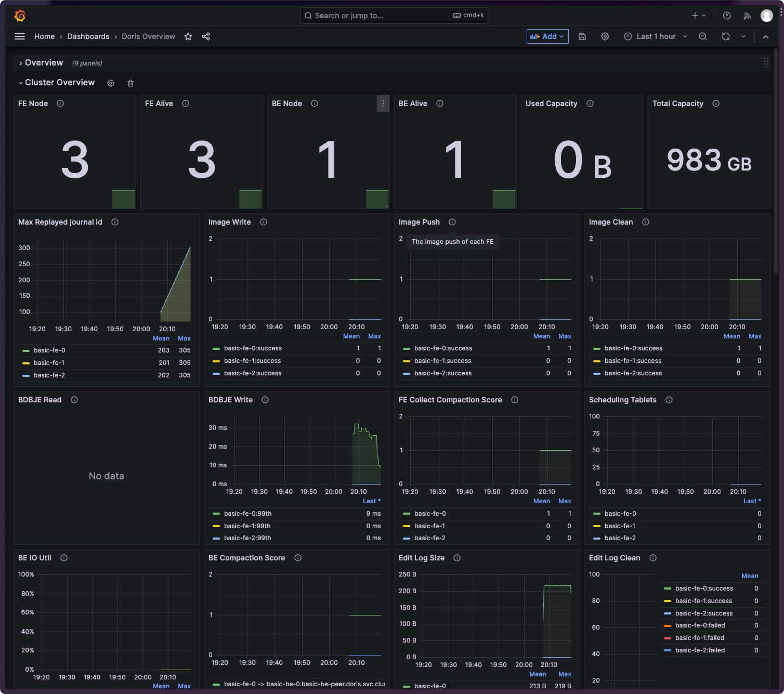The height and width of the screenshot is (694, 784).
Task: Click the info icon on the BDBJE Write panel
Action: 265,400
